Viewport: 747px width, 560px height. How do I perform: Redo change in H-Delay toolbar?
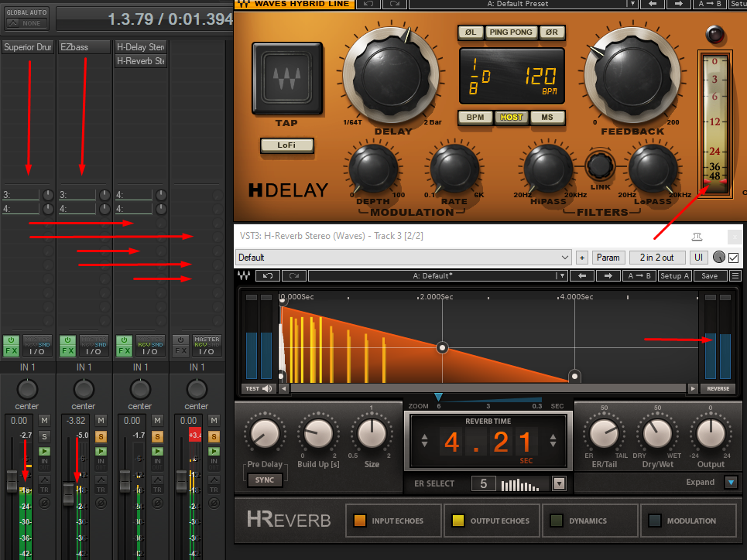coord(395,4)
